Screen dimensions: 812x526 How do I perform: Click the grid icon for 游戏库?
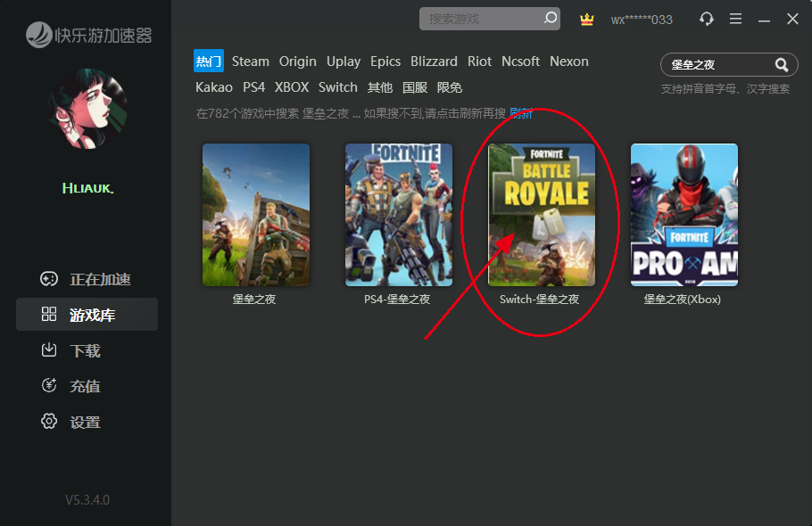pos(49,314)
